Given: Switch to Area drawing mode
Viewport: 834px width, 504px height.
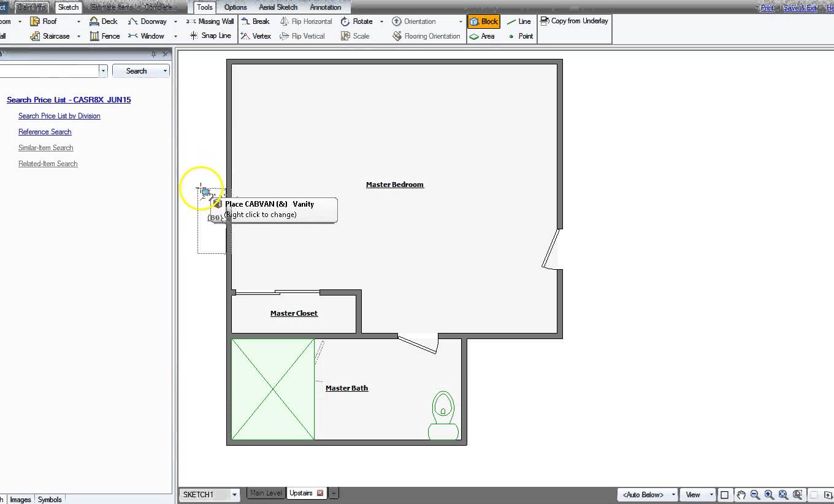Looking at the screenshot, I should (483, 36).
